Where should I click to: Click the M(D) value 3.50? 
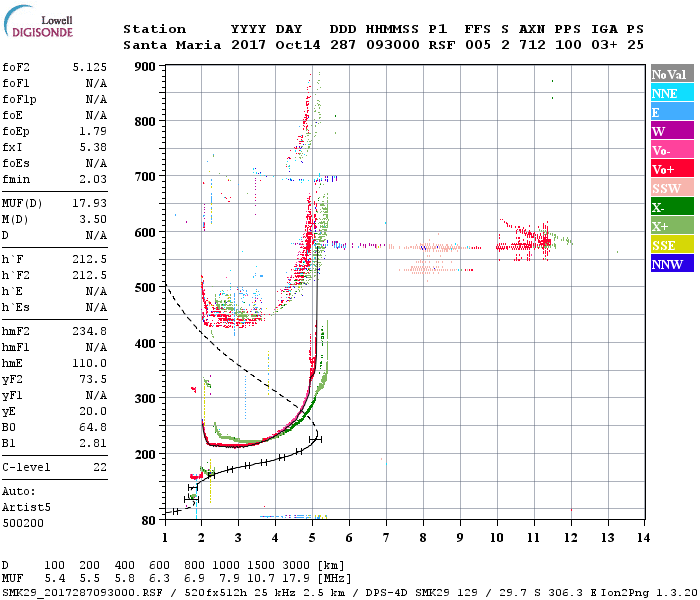[93, 219]
